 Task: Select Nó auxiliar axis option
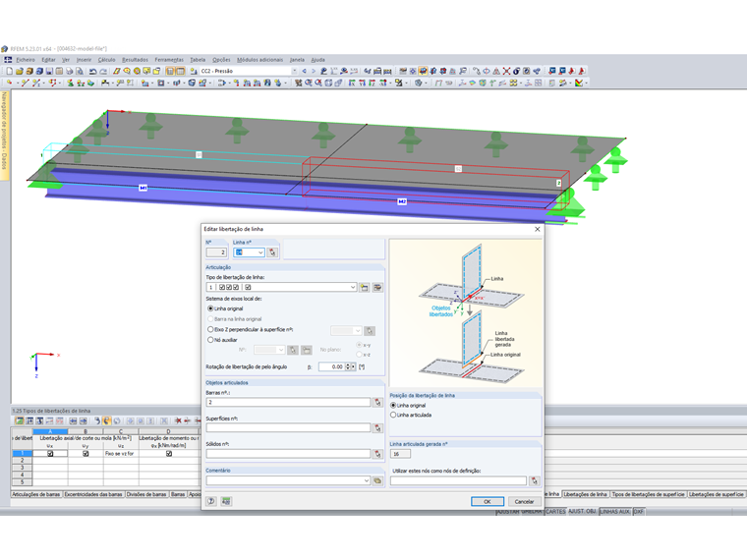click(x=210, y=340)
